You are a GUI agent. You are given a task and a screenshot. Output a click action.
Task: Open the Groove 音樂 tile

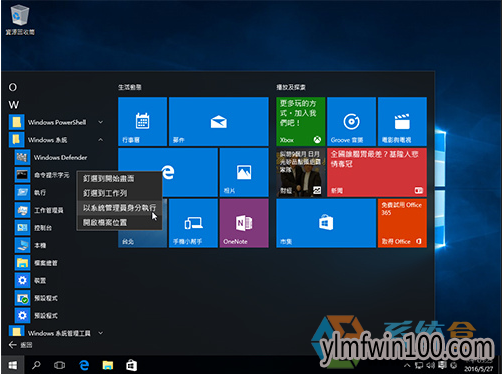[352, 122]
